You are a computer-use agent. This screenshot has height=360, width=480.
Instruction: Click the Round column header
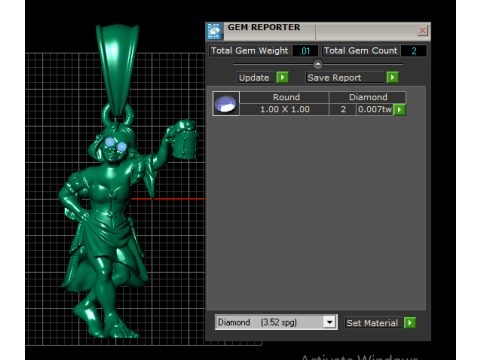pyautogui.click(x=284, y=97)
